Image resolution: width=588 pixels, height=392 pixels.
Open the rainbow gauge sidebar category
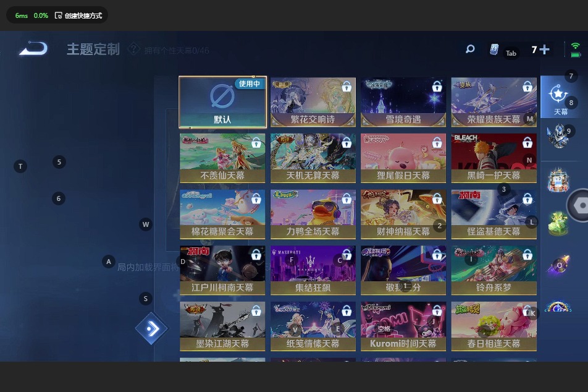(x=558, y=306)
